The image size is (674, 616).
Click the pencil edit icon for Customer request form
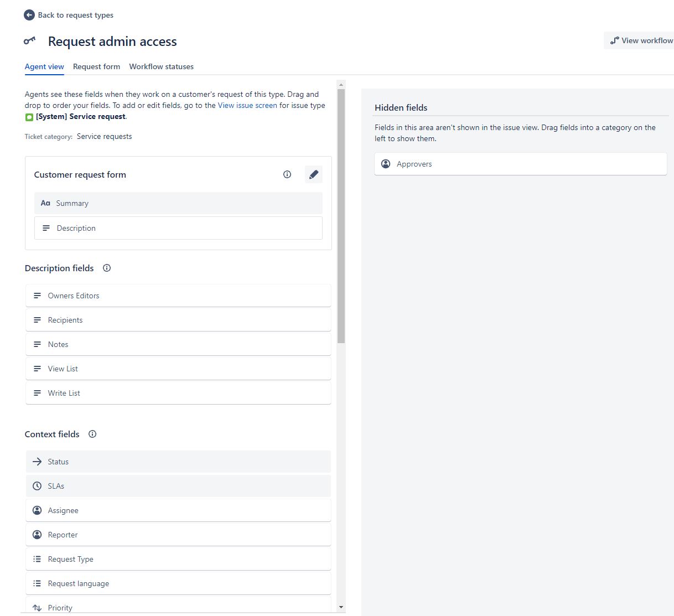314,174
